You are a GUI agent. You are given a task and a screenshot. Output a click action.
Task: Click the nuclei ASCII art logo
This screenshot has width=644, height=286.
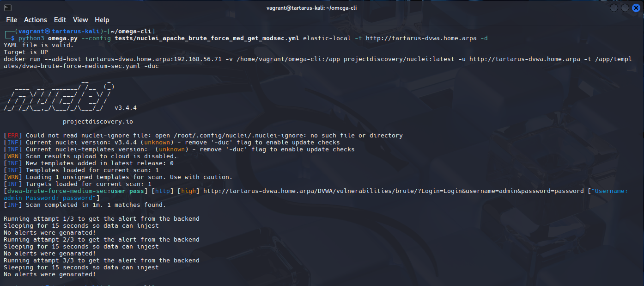pos(58,97)
